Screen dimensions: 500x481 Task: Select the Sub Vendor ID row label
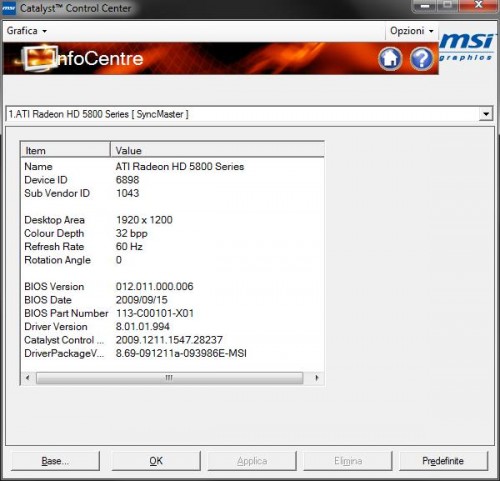(x=57, y=193)
